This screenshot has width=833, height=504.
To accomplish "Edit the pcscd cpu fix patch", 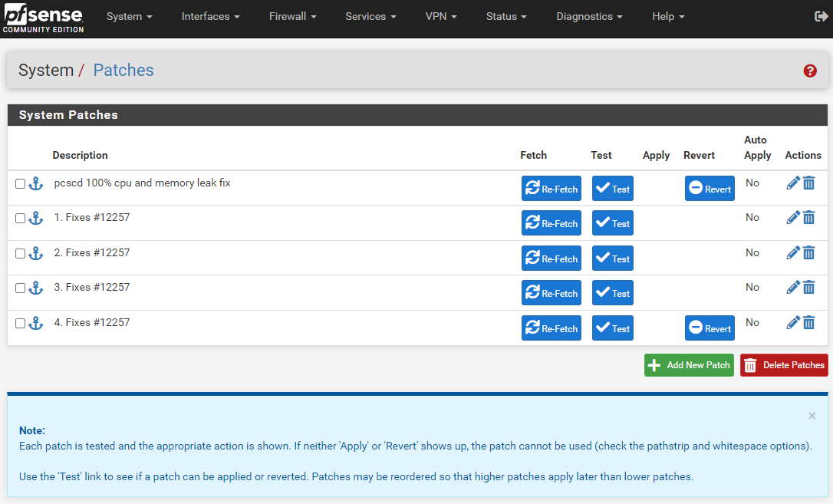I will pos(793,183).
